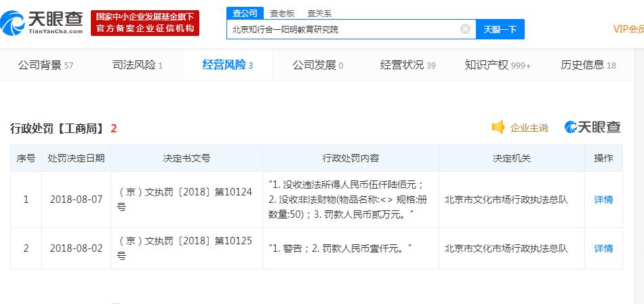The height and width of the screenshot is (304, 644).
Task: Click into the company name search field
Action: tap(342, 29)
